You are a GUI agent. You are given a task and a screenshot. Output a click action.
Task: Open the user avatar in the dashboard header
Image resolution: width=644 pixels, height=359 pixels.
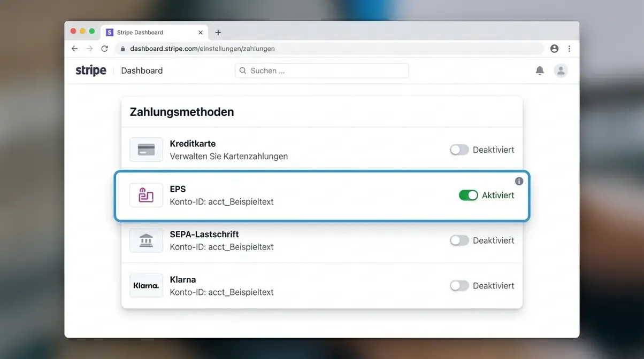click(561, 71)
